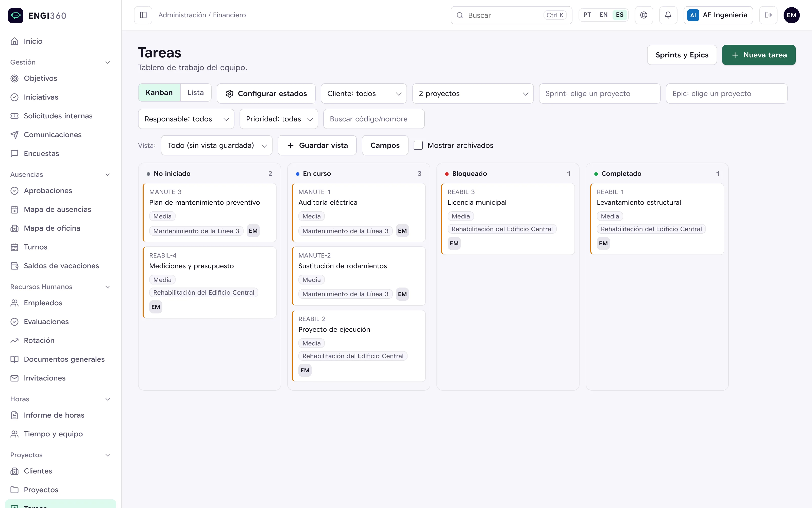Click the Tiempo y equipo people icon
Image resolution: width=812 pixels, height=508 pixels.
[14, 434]
